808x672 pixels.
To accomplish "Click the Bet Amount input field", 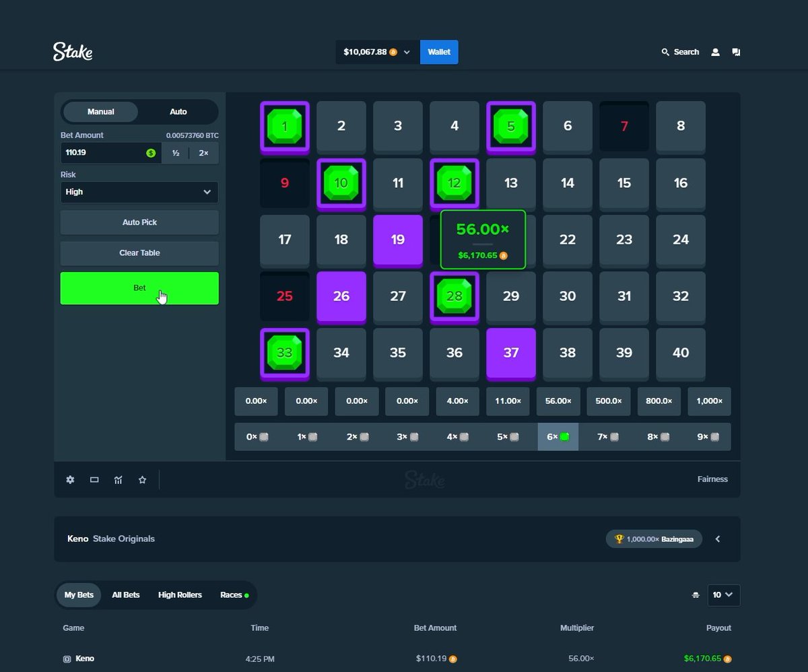I will click(111, 153).
